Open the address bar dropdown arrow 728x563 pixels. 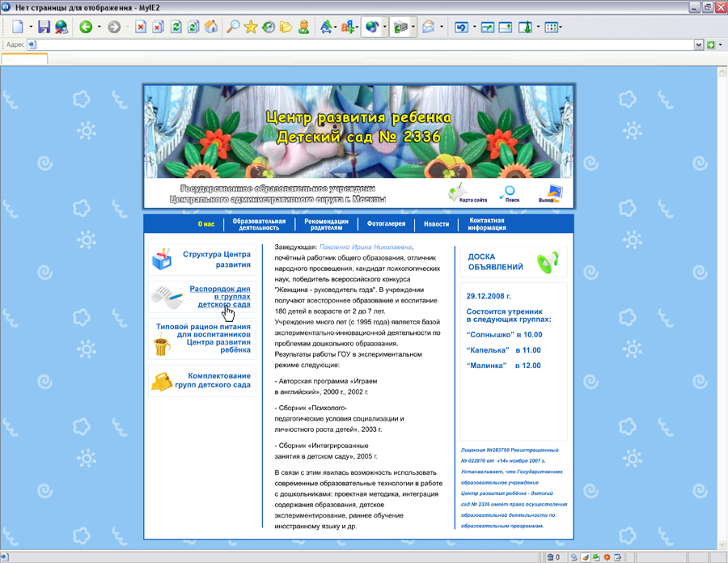click(699, 44)
